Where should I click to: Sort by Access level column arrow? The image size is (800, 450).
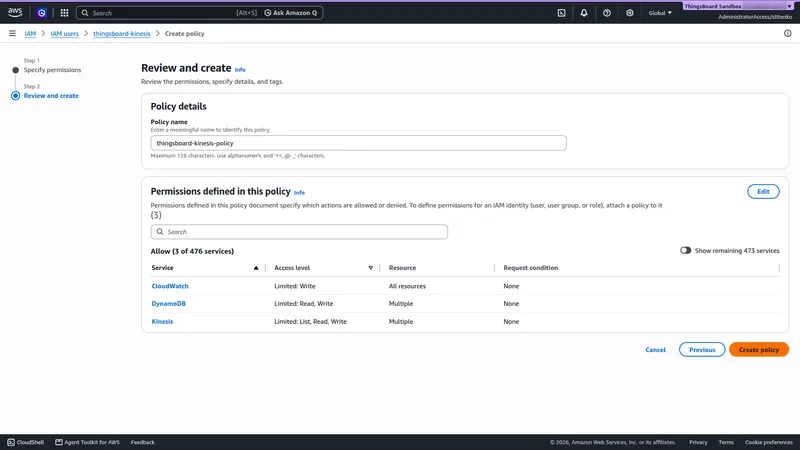click(370, 268)
